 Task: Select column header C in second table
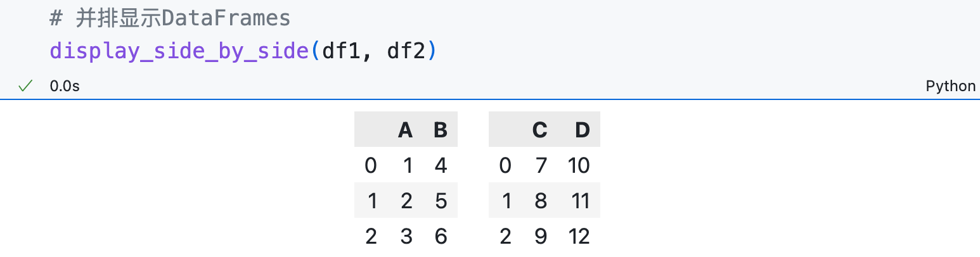539,130
